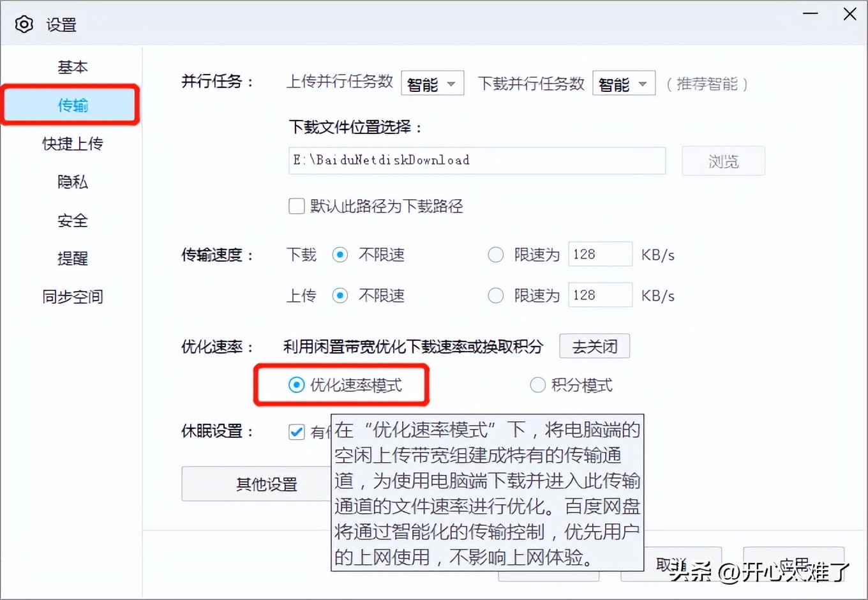Enable 默认此路径为下载路径 checkbox
The image size is (868, 600).
[x=296, y=206]
